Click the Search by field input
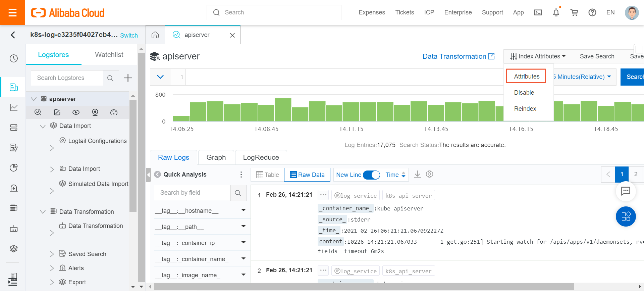The width and height of the screenshot is (644, 291). [x=192, y=193]
